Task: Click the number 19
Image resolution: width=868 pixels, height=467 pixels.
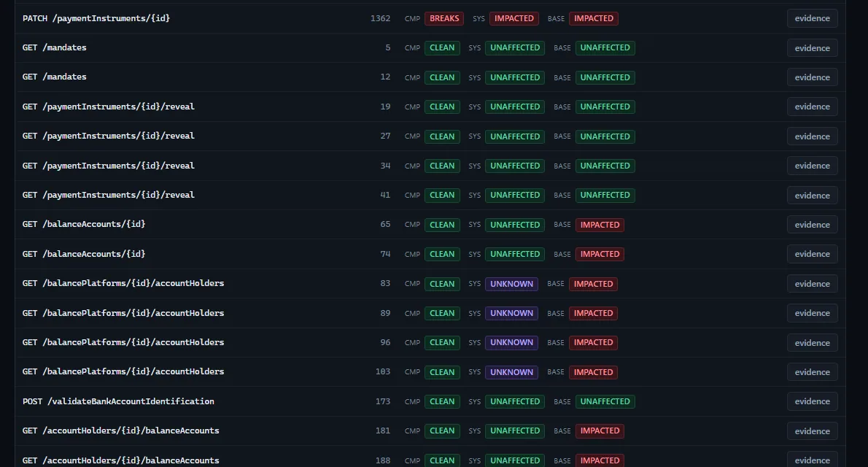Action: coord(385,107)
